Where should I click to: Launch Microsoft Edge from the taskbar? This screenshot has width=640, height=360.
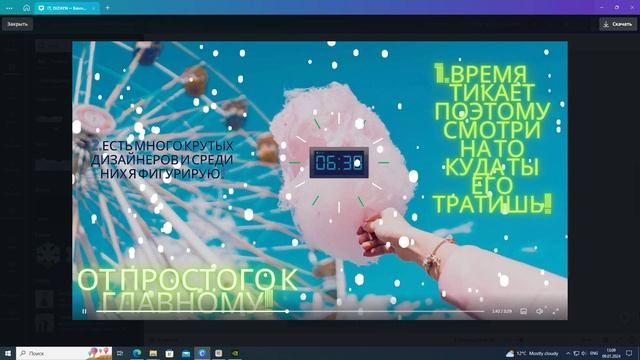(137, 353)
